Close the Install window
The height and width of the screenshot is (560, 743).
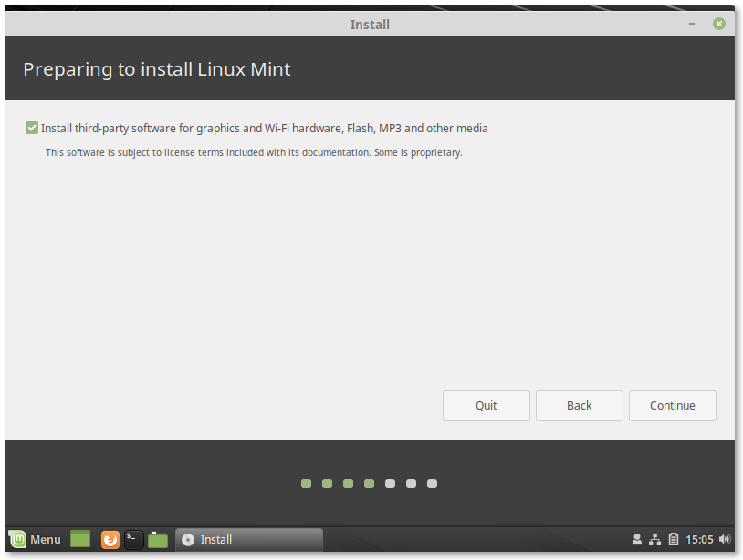[x=719, y=24]
